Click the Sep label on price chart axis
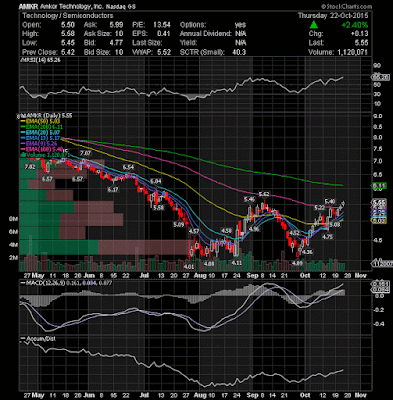The width and height of the screenshot is (393, 400). click(x=253, y=276)
